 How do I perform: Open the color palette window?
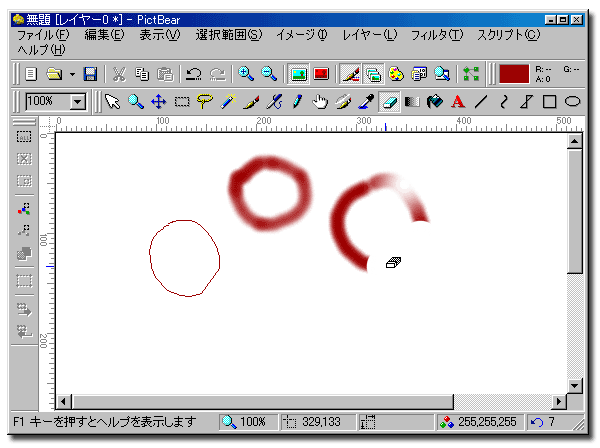[396, 74]
